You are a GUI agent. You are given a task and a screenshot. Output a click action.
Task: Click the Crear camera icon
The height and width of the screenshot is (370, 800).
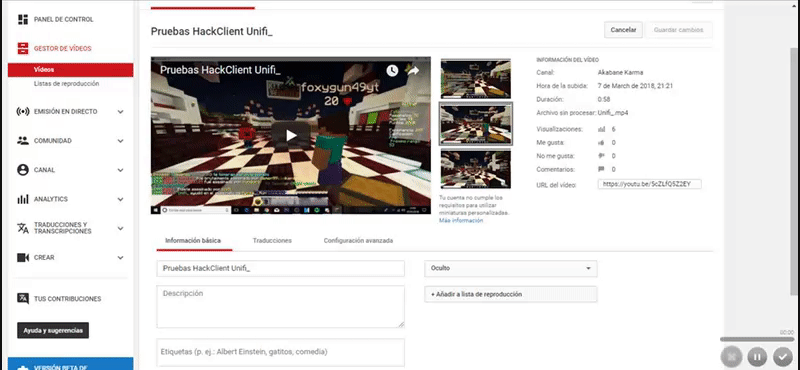pos(22,258)
